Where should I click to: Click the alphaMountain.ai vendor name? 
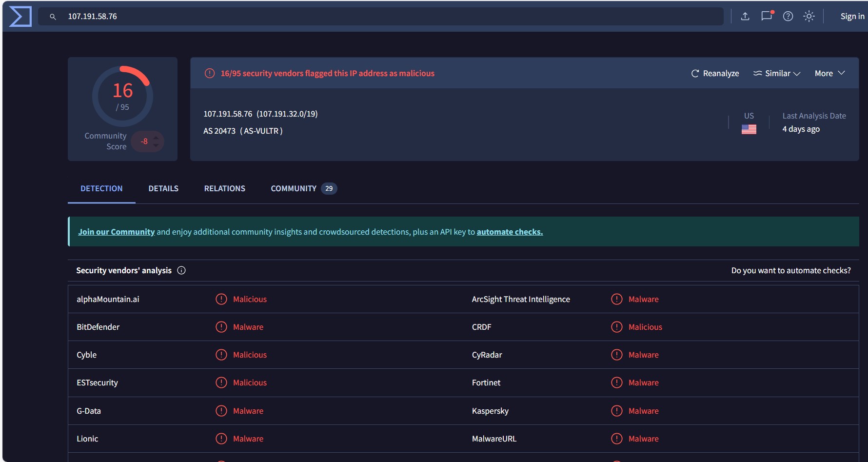[x=108, y=299]
